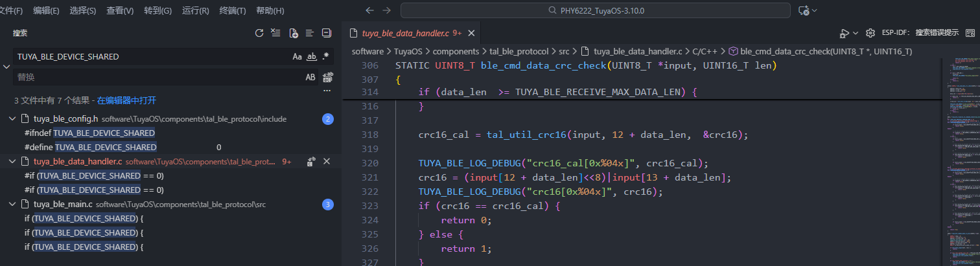The width and height of the screenshot is (980, 266).
Task: Open a new search editor
Action: (293, 33)
